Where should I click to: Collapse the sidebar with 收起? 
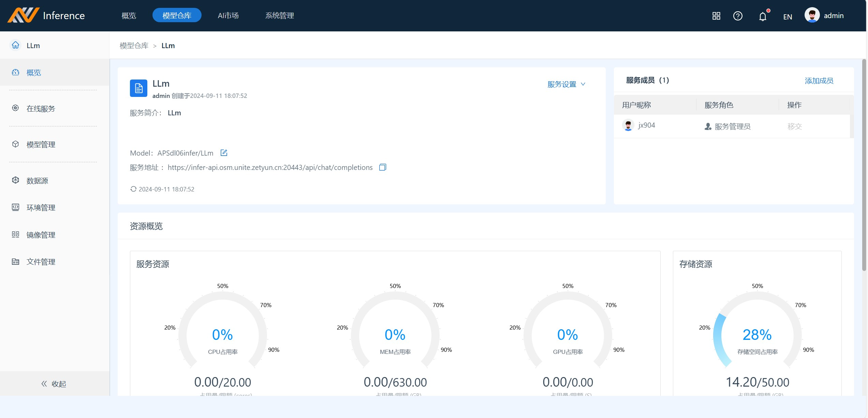54,384
